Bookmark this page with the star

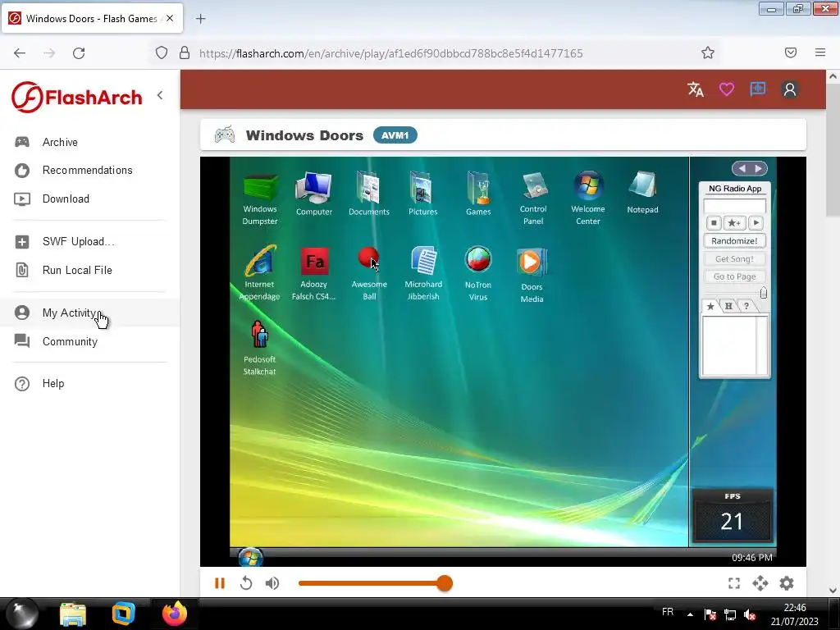pos(708,52)
